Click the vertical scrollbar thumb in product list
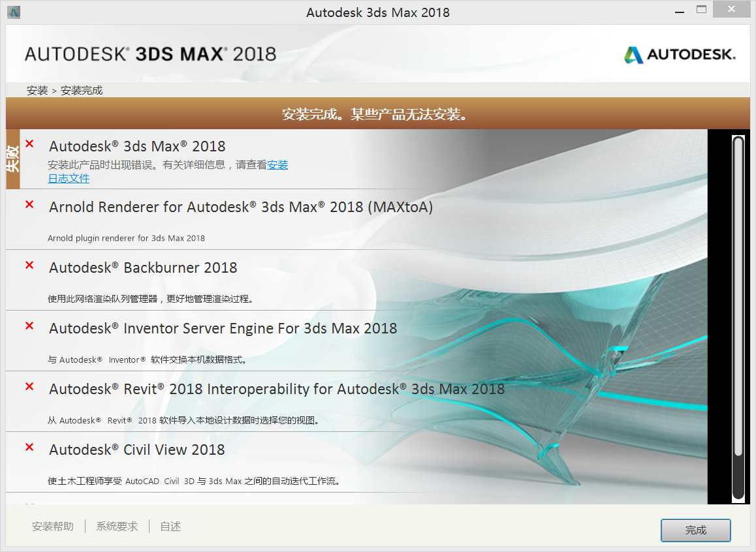The height and width of the screenshot is (552, 756). point(738,296)
